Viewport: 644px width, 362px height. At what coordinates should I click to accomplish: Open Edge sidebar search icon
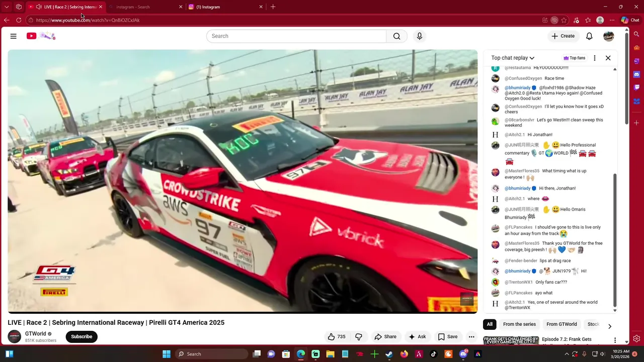pos(636,34)
